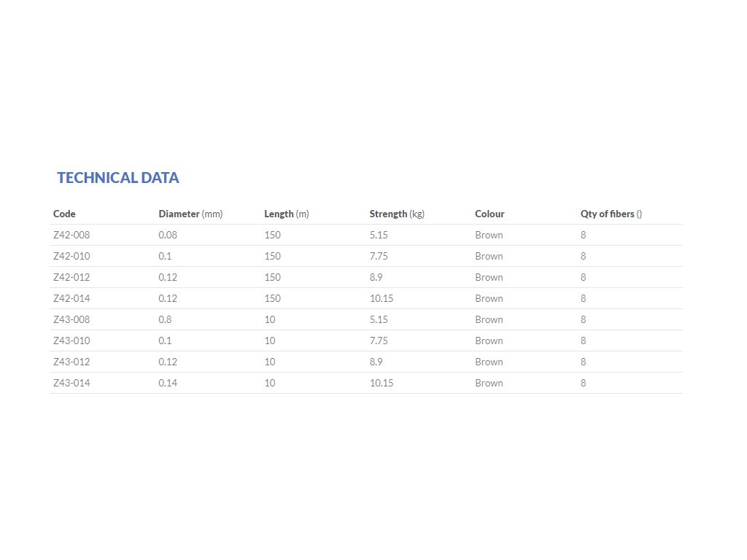Click the Code column header

point(64,214)
